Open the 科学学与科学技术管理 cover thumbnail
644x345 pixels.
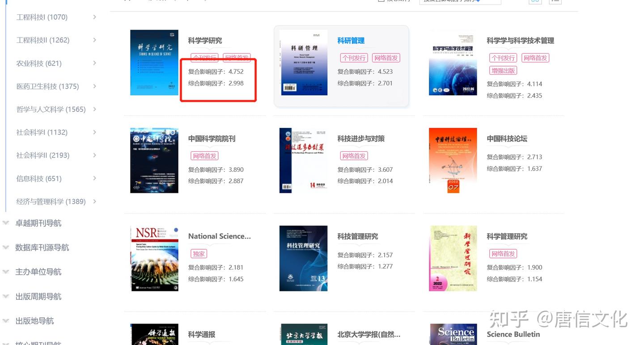pyautogui.click(x=453, y=63)
